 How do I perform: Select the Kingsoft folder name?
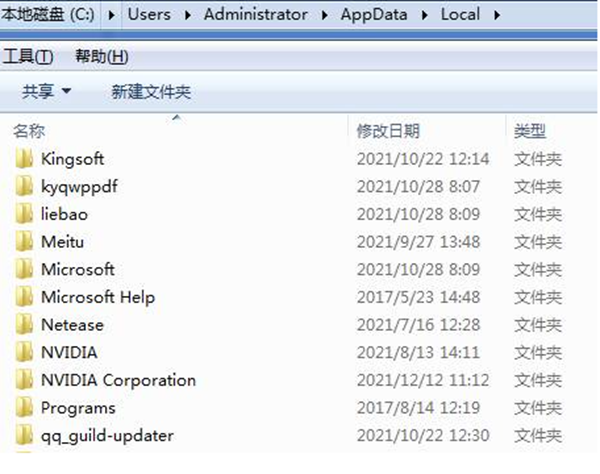tap(72, 159)
